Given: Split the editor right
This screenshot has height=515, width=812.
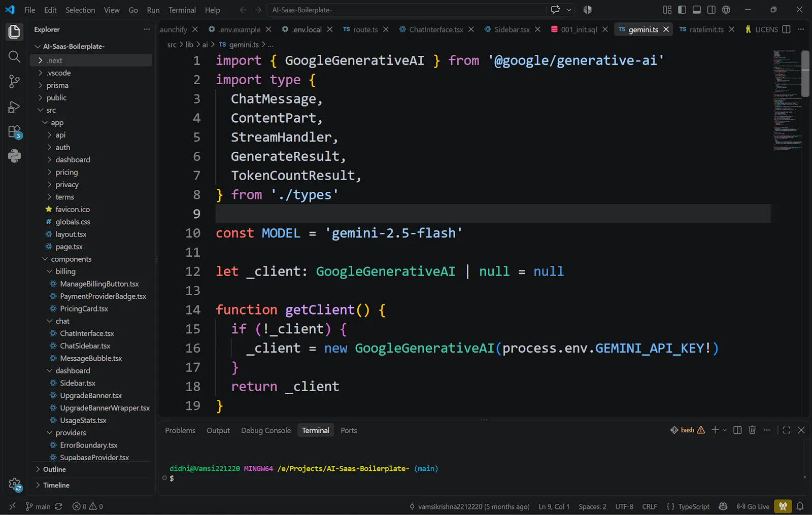Looking at the screenshot, I should coord(786,29).
